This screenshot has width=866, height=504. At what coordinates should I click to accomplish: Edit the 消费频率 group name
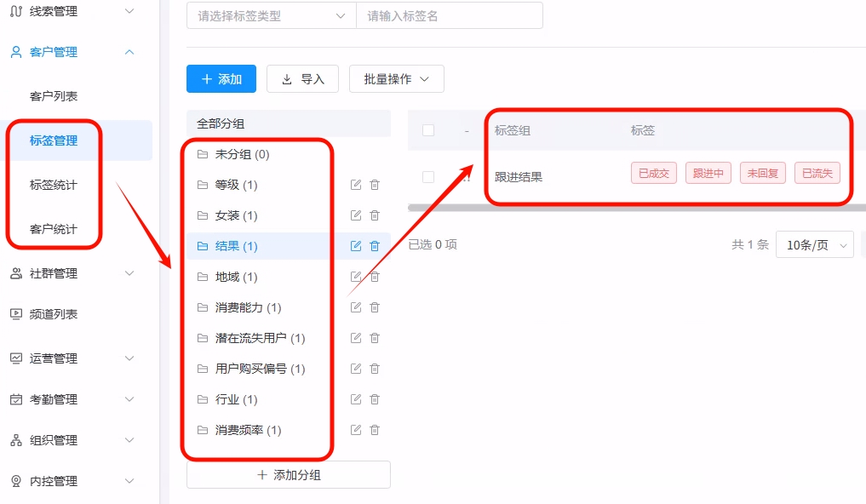[x=356, y=430]
